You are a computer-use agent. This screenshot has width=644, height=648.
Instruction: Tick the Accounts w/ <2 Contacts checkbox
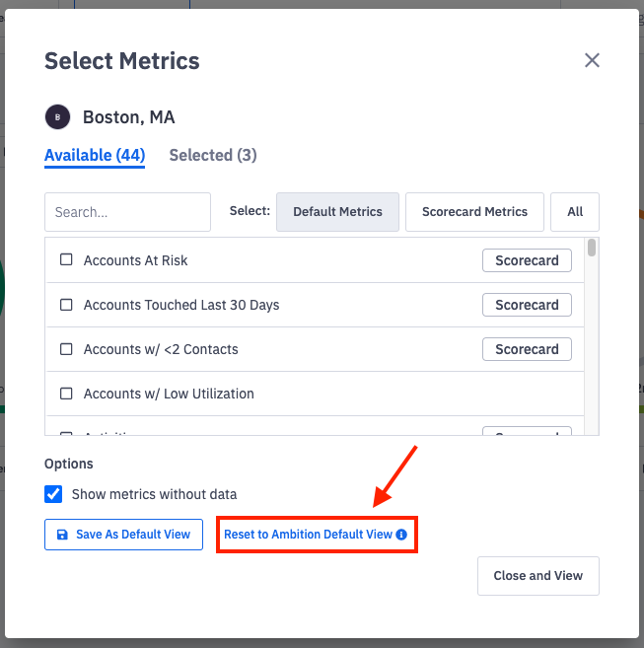coord(67,349)
